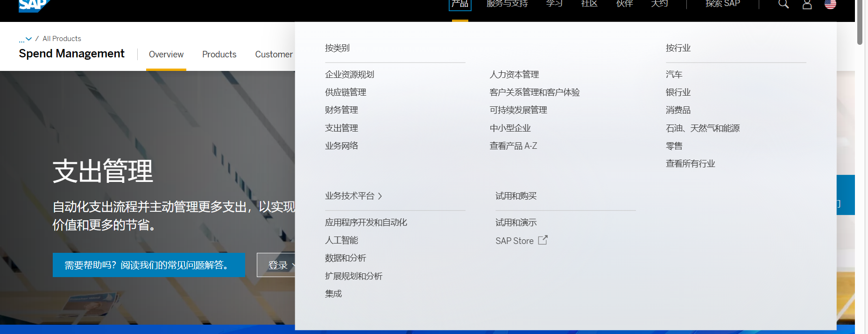Open the 伙伴 menu
868x334 pixels.
624,4
